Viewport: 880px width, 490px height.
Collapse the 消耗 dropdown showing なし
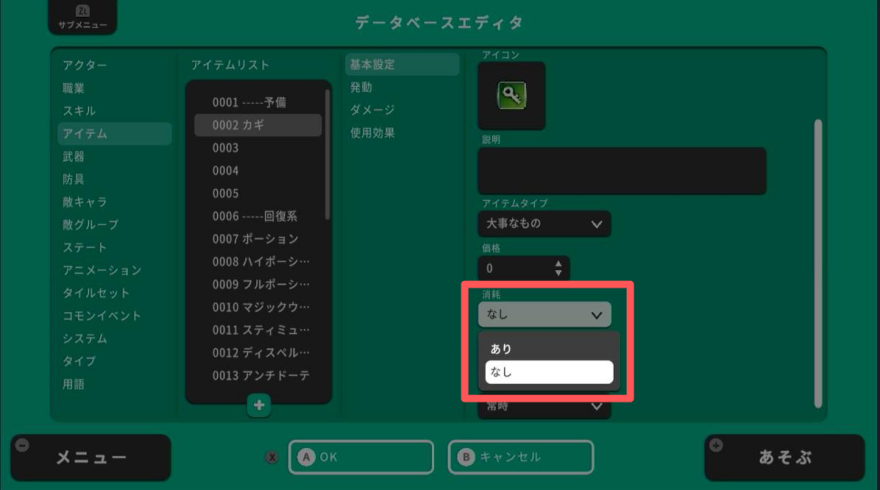[x=544, y=315]
